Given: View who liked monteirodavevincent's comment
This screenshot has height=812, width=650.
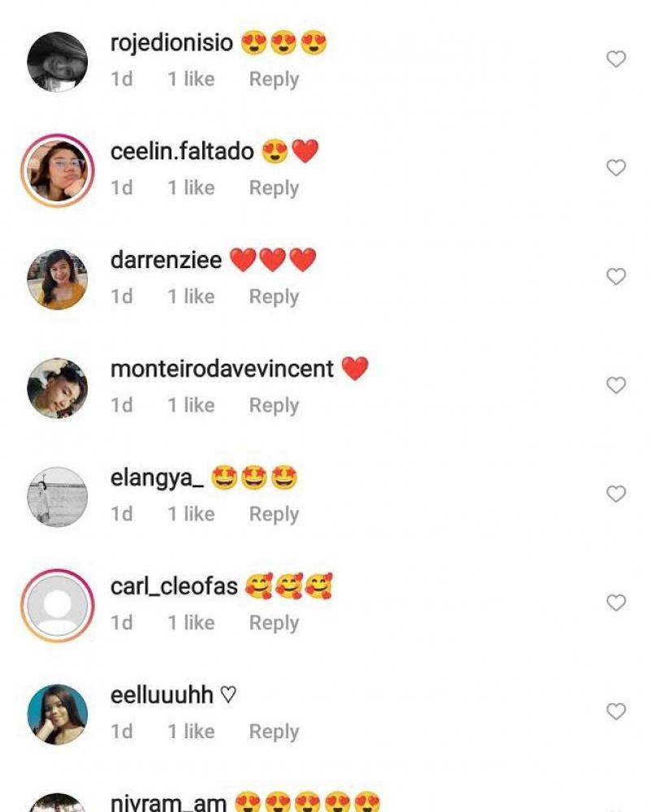Looking at the screenshot, I should tap(191, 406).
